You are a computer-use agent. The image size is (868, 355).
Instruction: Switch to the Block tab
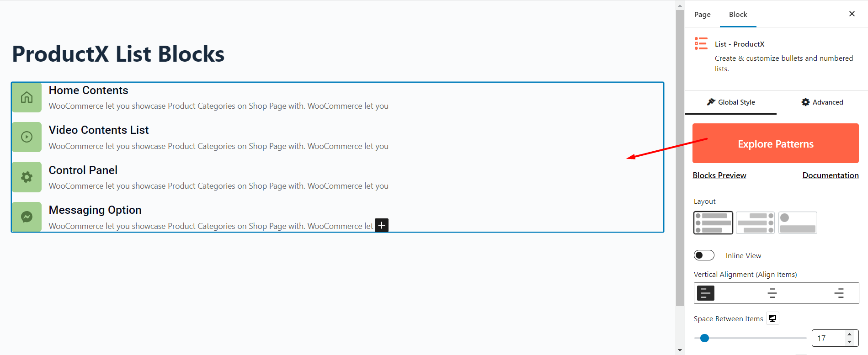738,15
